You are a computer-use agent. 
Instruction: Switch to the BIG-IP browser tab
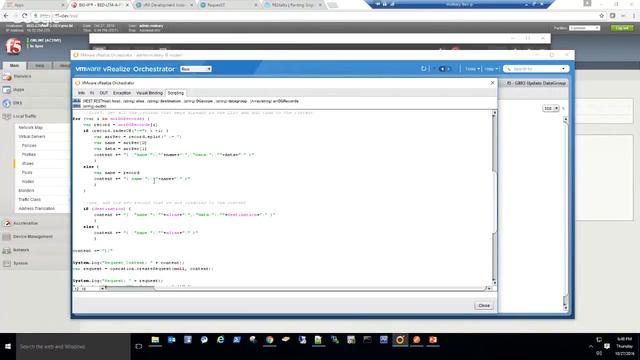(100, 5)
